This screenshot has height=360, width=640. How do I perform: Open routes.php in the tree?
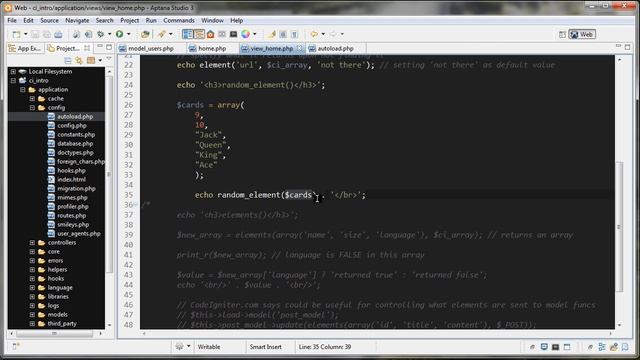[x=72, y=216]
